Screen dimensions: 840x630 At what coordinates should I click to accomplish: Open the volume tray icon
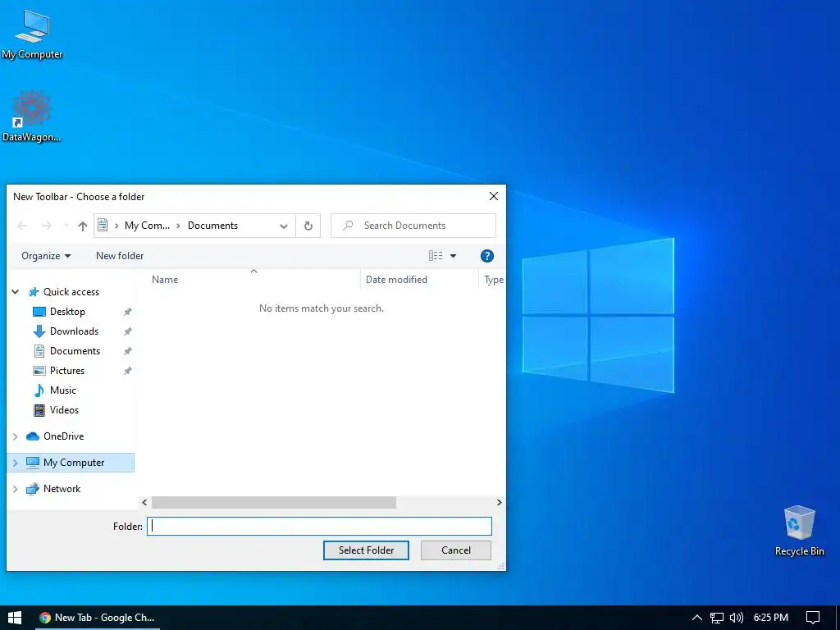click(x=737, y=618)
